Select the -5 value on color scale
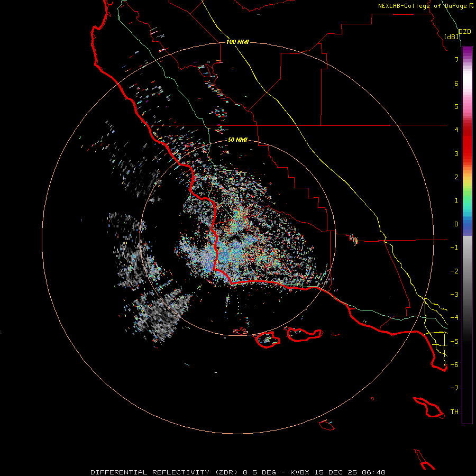 (454, 341)
